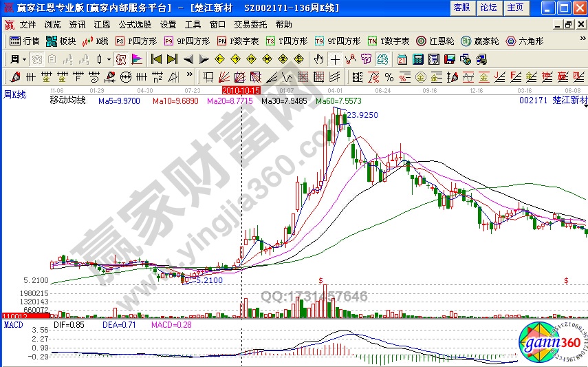Click the 论坛 forum button
This screenshot has width=588, height=367.
488,8
